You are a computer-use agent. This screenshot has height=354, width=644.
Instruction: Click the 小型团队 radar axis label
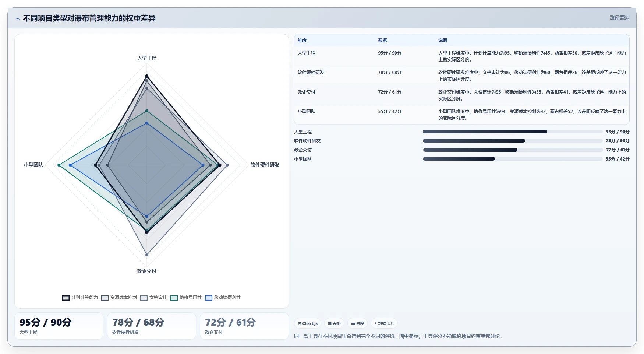33,165
